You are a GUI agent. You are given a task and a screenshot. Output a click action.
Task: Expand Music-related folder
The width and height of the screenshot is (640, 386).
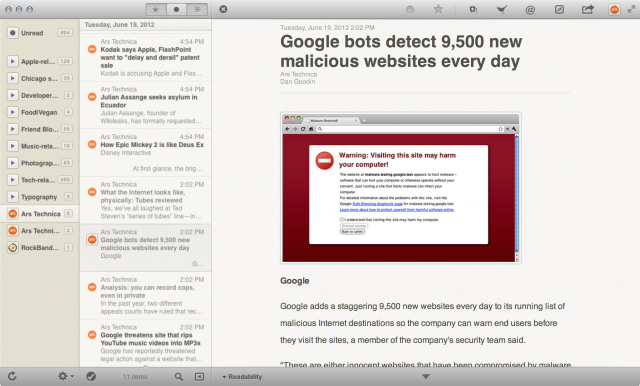[x=13, y=146]
